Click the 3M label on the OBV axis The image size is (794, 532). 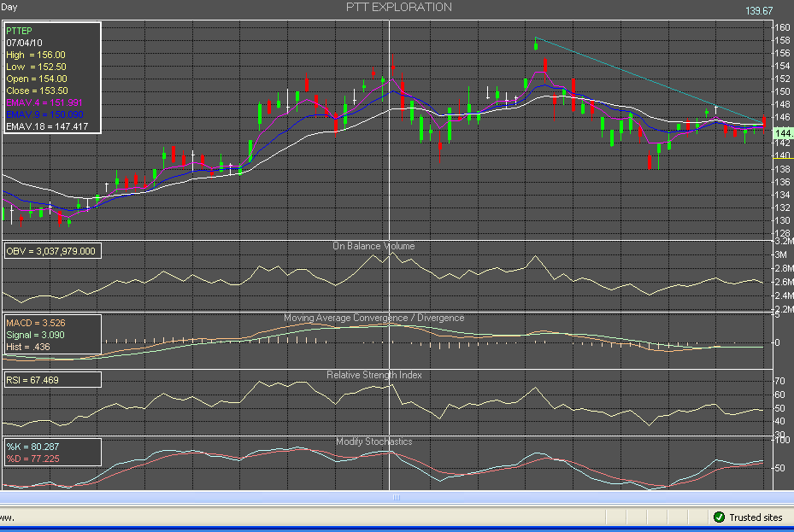point(781,254)
